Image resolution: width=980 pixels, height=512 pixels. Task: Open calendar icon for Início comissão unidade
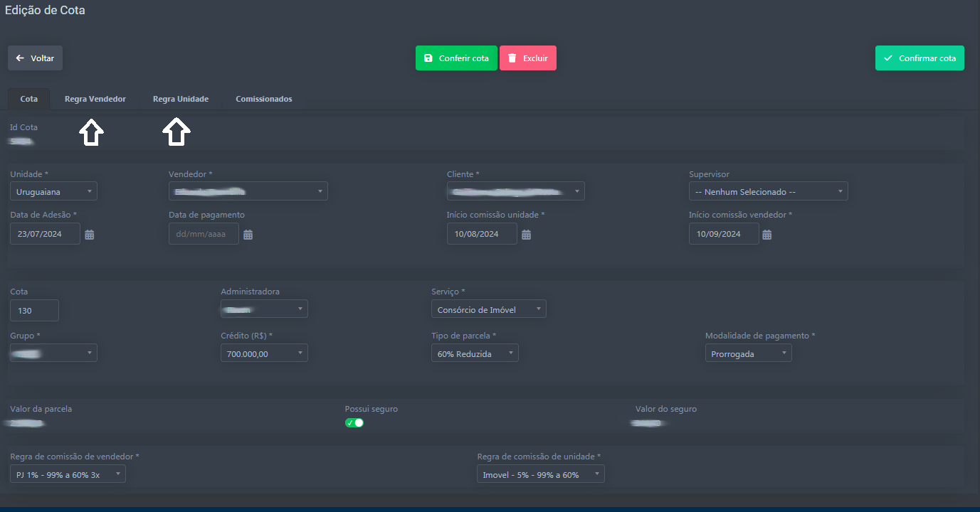tap(526, 235)
